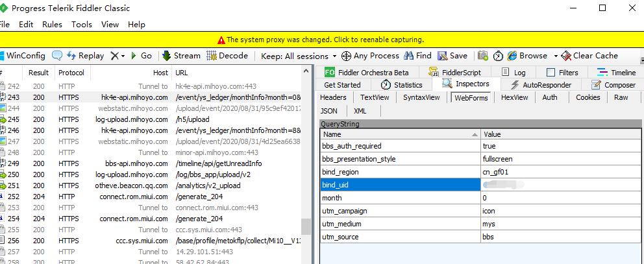
Task: Expand the Browse dropdown arrow
Action: pos(556,56)
